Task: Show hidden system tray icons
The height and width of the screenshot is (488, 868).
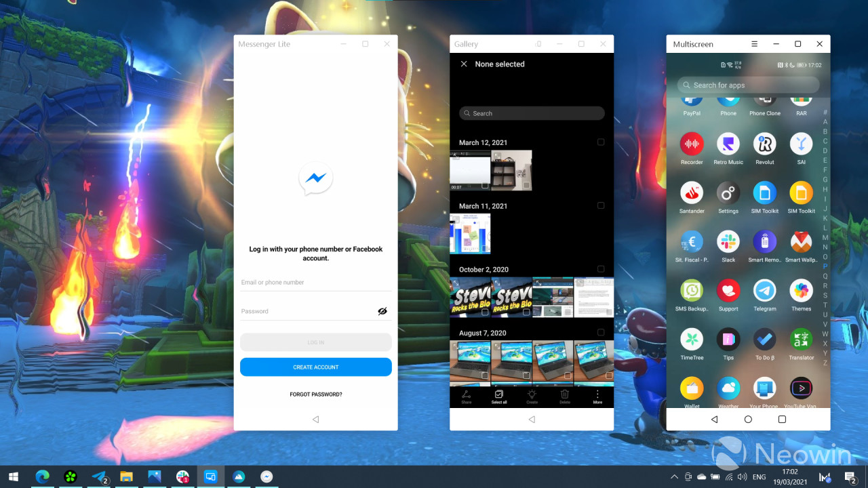Action: click(x=674, y=476)
